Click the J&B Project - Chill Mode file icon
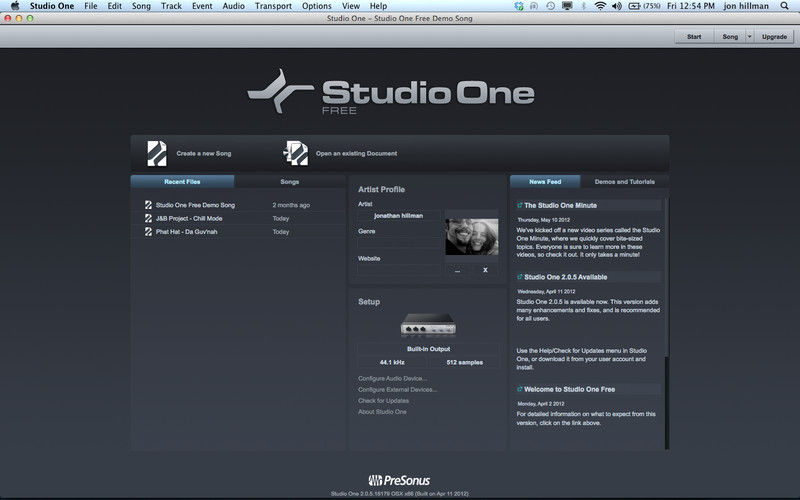 pyautogui.click(x=148, y=218)
